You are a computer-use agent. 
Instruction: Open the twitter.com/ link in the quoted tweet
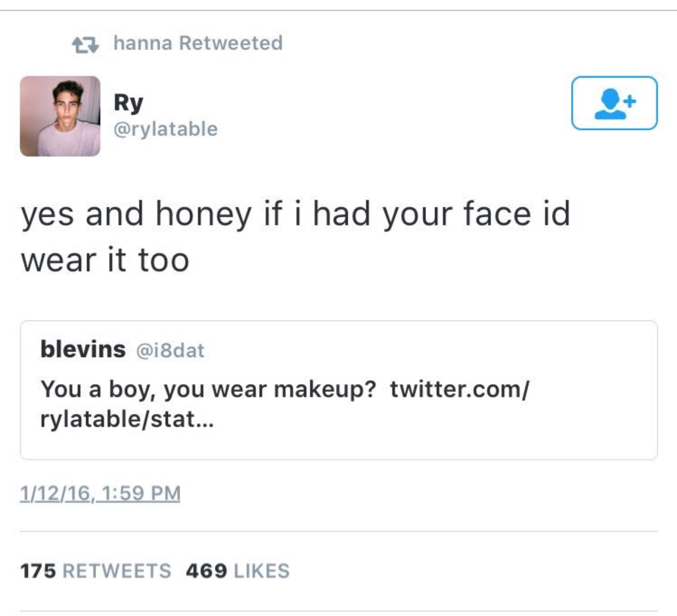coord(459,389)
